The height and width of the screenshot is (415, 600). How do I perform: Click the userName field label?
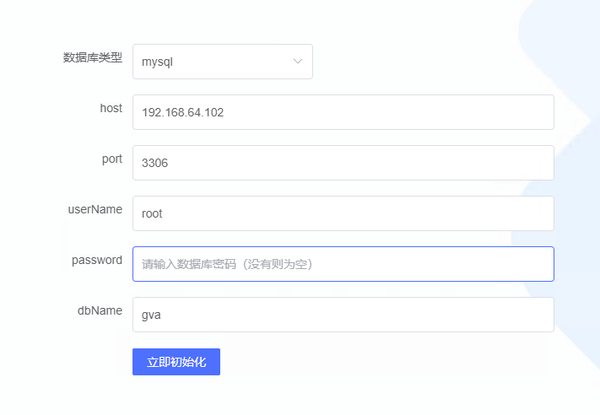click(95, 209)
